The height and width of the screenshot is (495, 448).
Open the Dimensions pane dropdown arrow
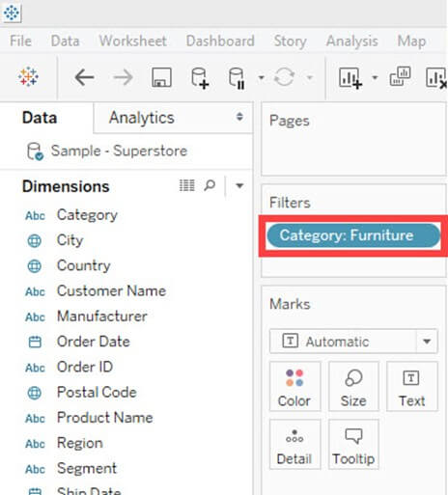[x=239, y=185]
